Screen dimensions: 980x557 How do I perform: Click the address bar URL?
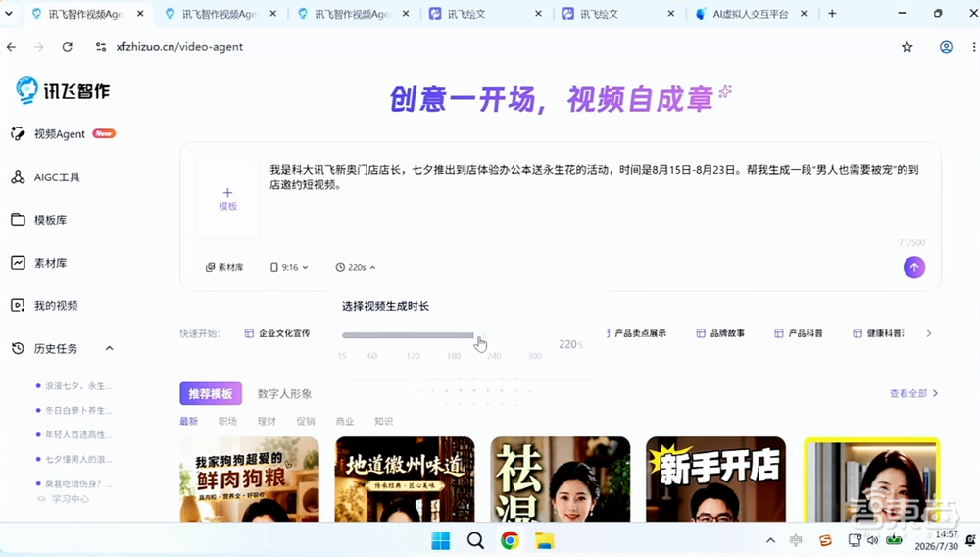click(179, 47)
